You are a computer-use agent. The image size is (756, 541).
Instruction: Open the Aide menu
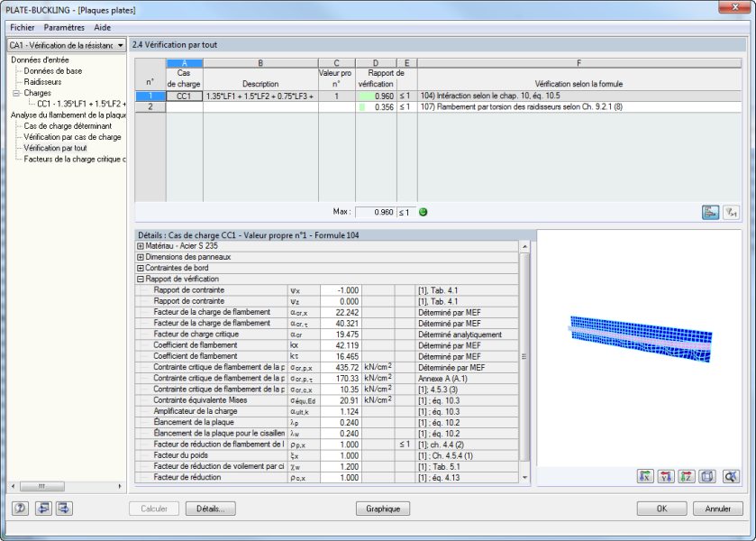[x=102, y=28]
